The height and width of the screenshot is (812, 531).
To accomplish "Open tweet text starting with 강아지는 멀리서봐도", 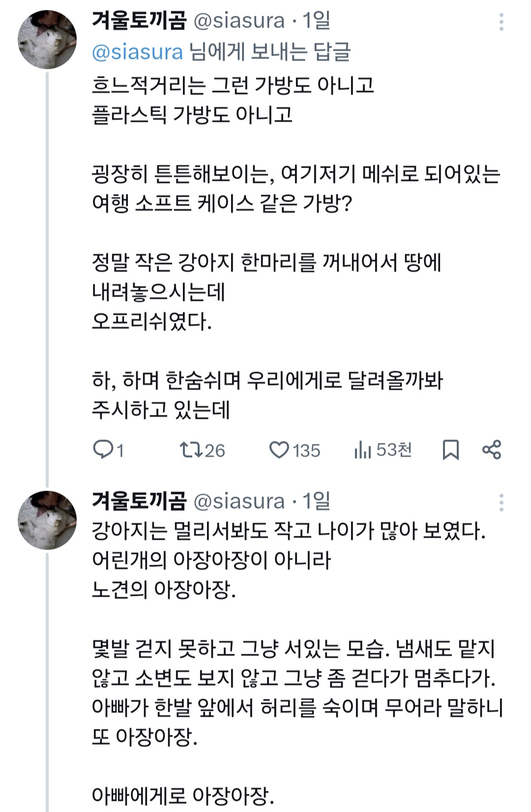I will pyautogui.click(x=288, y=531).
